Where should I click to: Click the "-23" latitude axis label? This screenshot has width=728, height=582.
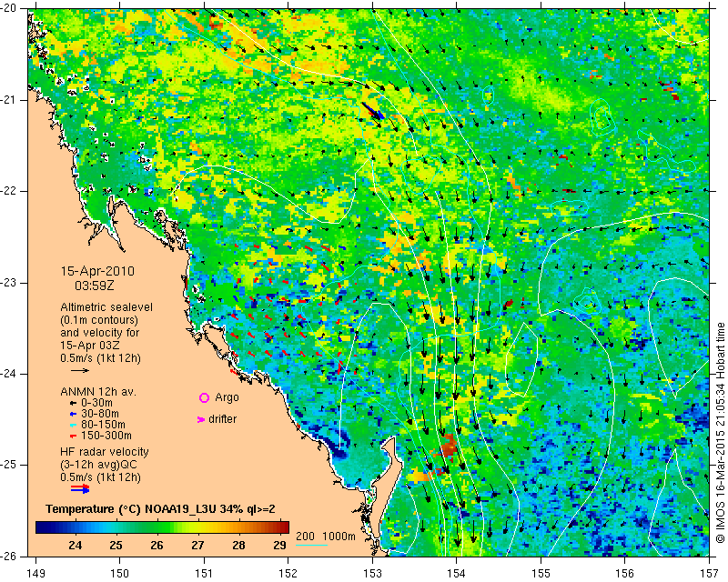coord(9,283)
